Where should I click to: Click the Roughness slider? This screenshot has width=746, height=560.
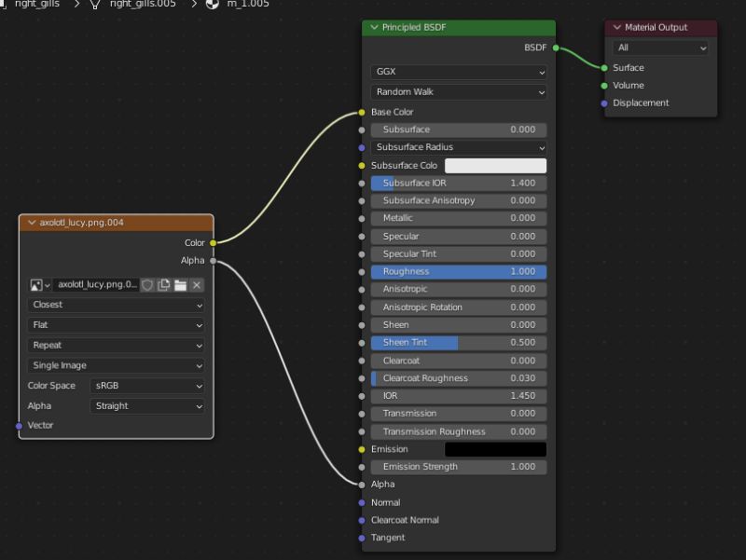click(x=459, y=271)
